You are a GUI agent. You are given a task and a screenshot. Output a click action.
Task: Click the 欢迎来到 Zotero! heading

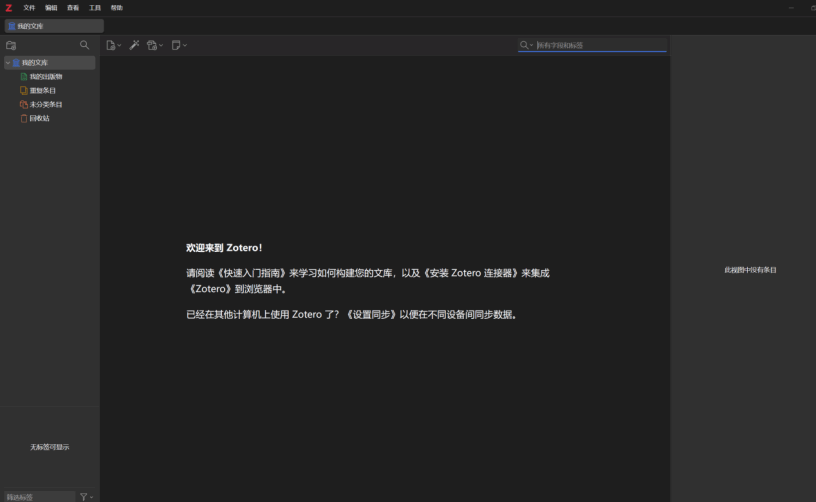coord(224,248)
